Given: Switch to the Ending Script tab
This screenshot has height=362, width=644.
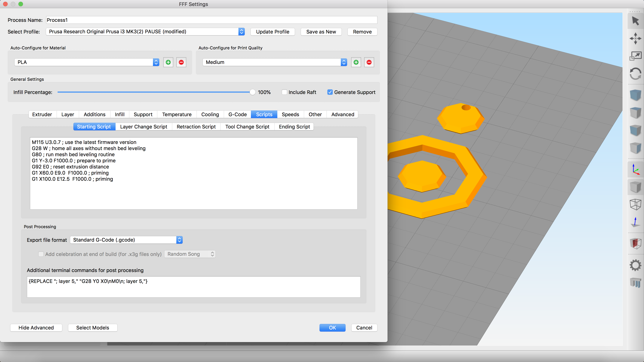Looking at the screenshot, I should [x=294, y=127].
